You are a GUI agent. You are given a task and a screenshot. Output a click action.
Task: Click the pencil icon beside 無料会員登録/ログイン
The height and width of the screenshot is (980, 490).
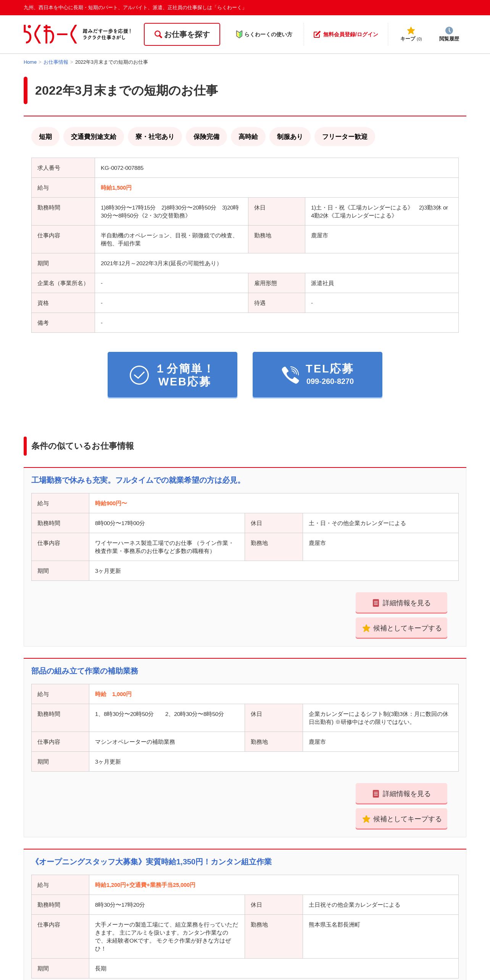[317, 34]
